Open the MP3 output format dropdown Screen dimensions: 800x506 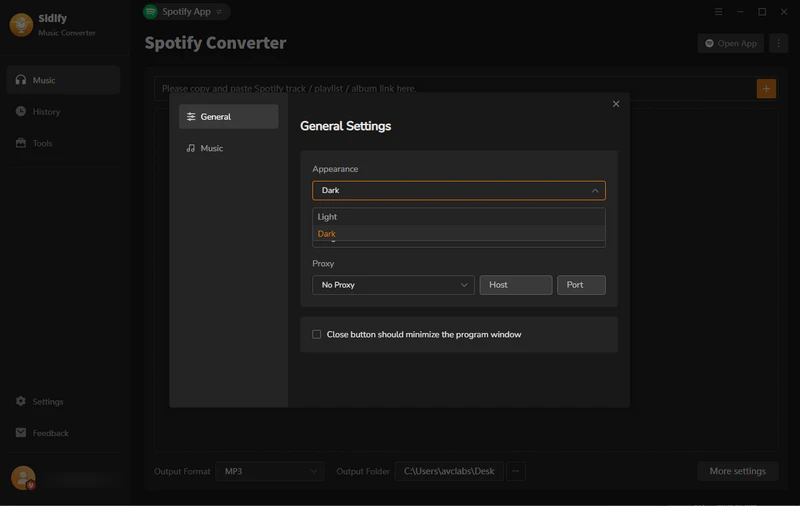270,471
